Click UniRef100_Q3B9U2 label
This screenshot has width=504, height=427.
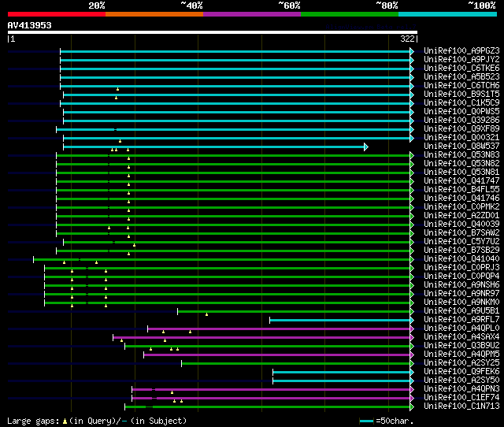click(x=461, y=346)
